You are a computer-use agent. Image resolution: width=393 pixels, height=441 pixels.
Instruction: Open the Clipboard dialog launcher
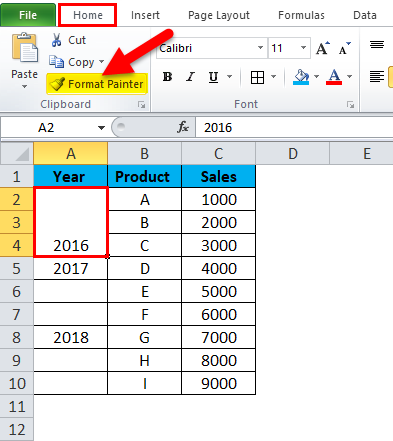pos(142,105)
